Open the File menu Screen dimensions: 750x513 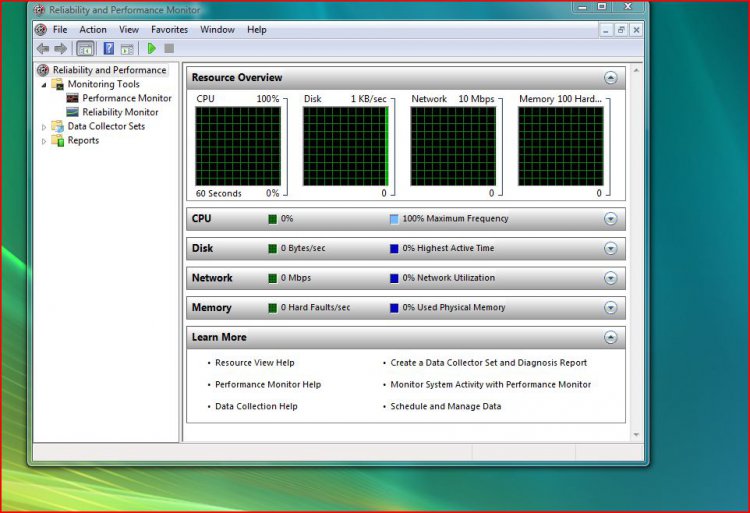click(x=60, y=30)
